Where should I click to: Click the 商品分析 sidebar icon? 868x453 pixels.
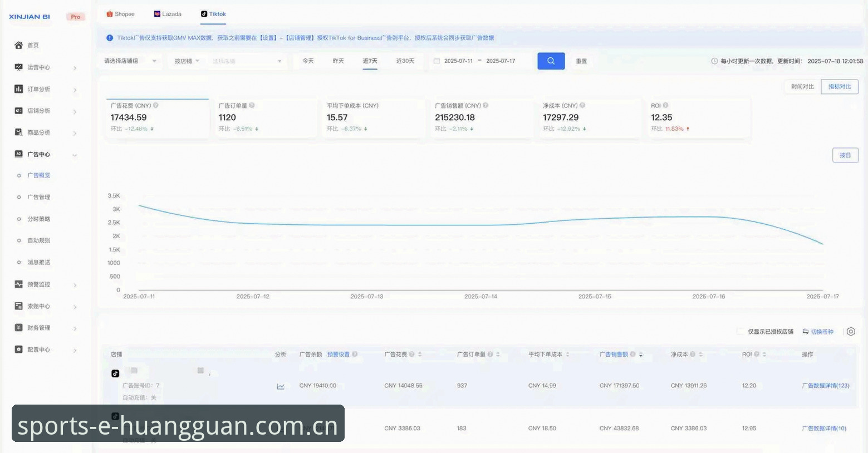point(18,132)
